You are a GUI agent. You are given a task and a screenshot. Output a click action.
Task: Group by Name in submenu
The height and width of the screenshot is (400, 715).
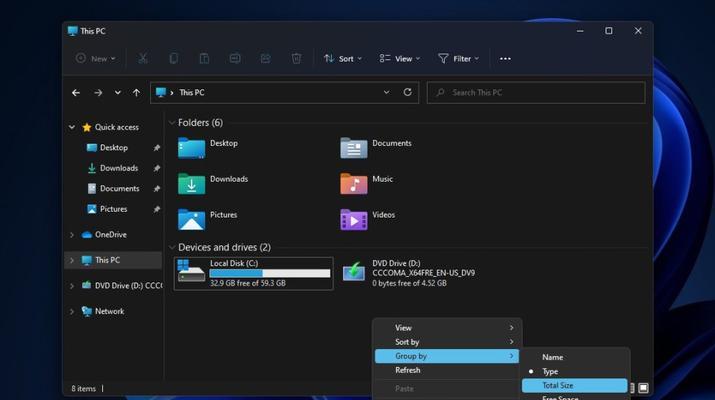click(x=575, y=358)
